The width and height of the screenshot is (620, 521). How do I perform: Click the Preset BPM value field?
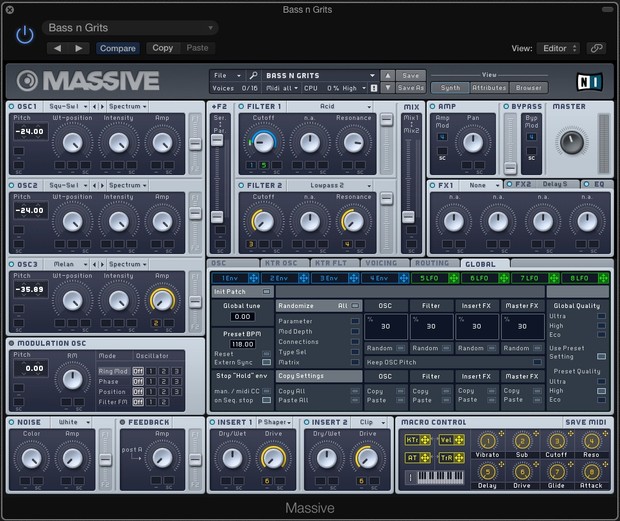[242, 344]
